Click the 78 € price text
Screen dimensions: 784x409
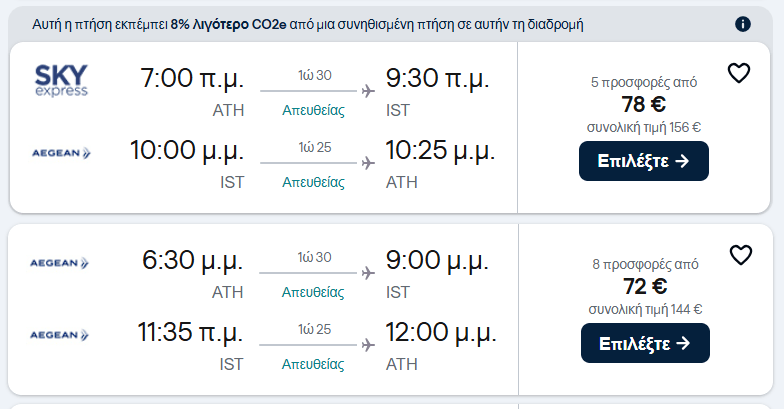tap(644, 104)
